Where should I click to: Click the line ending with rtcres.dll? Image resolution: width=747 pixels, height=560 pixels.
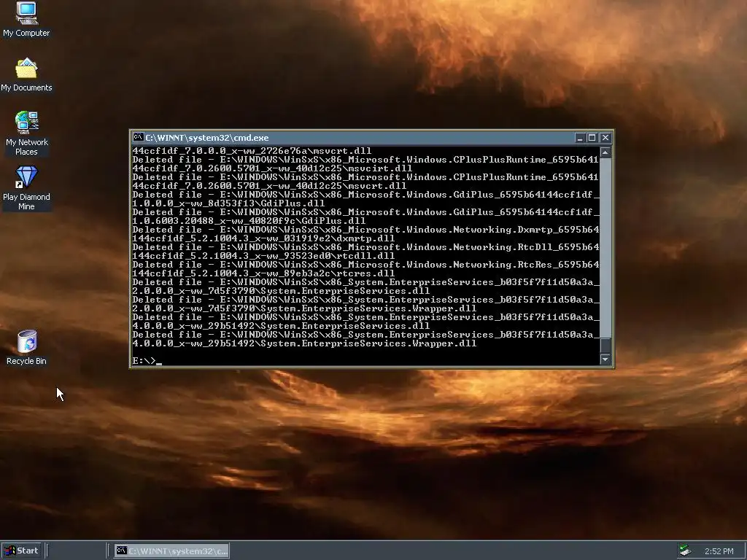point(263,273)
